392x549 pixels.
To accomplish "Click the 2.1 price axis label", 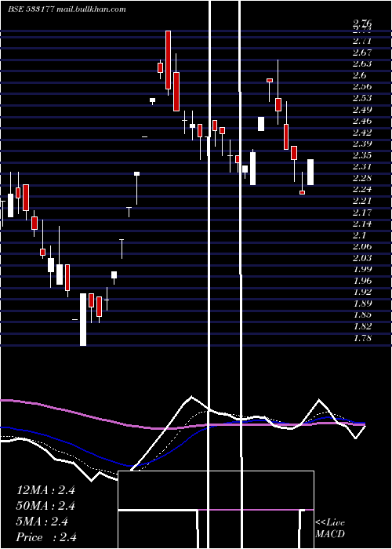I will click(x=360, y=235).
